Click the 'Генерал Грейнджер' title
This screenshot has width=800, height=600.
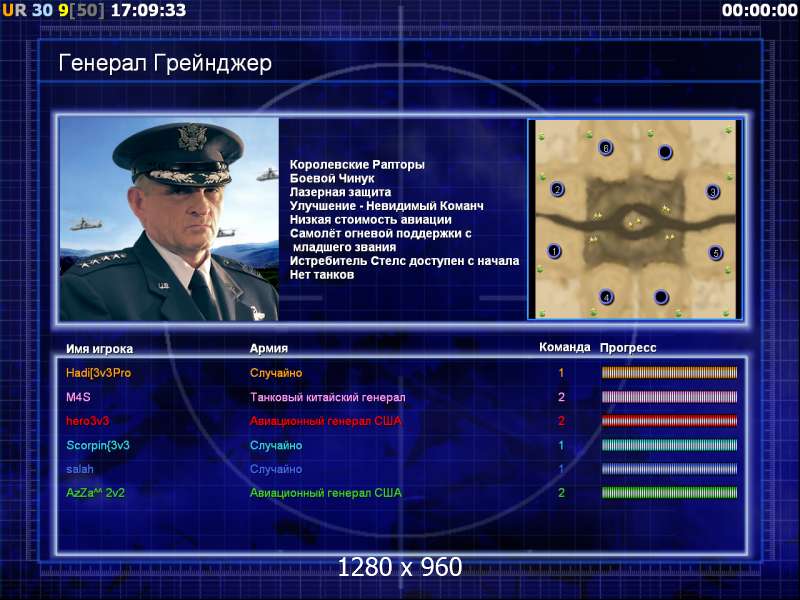(165, 63)
